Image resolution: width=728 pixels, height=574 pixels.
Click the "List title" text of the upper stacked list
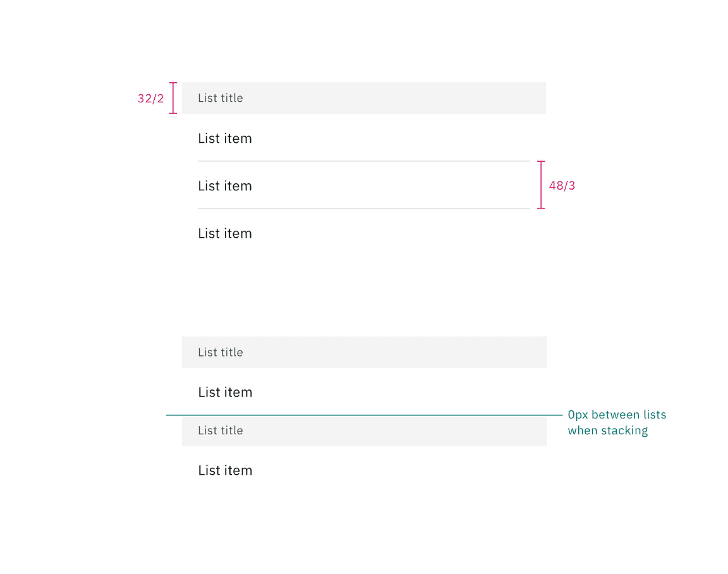pos(221,352)
